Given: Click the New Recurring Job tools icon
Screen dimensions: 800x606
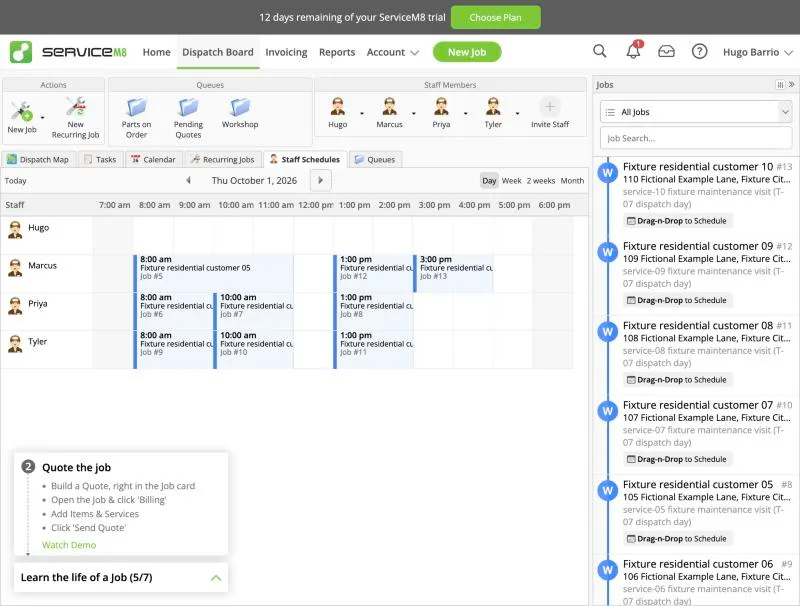Looking at the screenshot, I should click(76, 107).
